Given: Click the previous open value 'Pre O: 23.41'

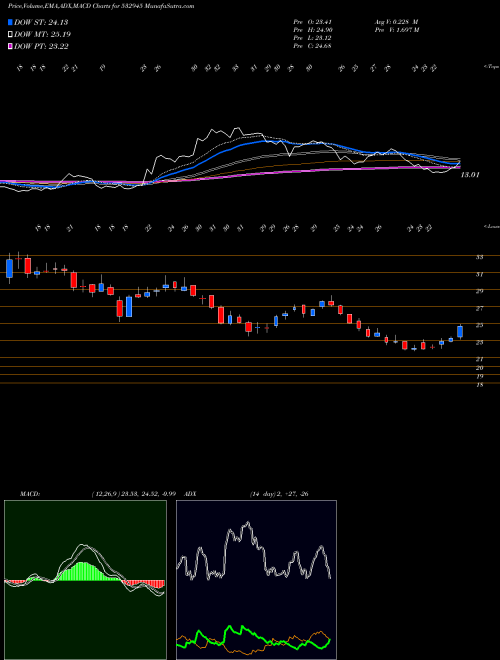Looking at the screenshot, I should coord(313,21).
